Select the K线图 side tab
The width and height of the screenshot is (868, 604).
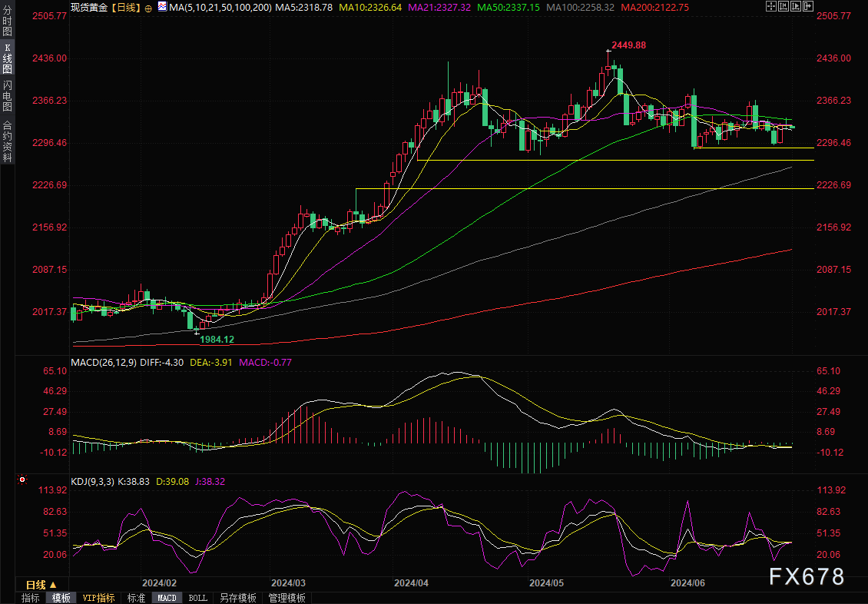(7, 58)
